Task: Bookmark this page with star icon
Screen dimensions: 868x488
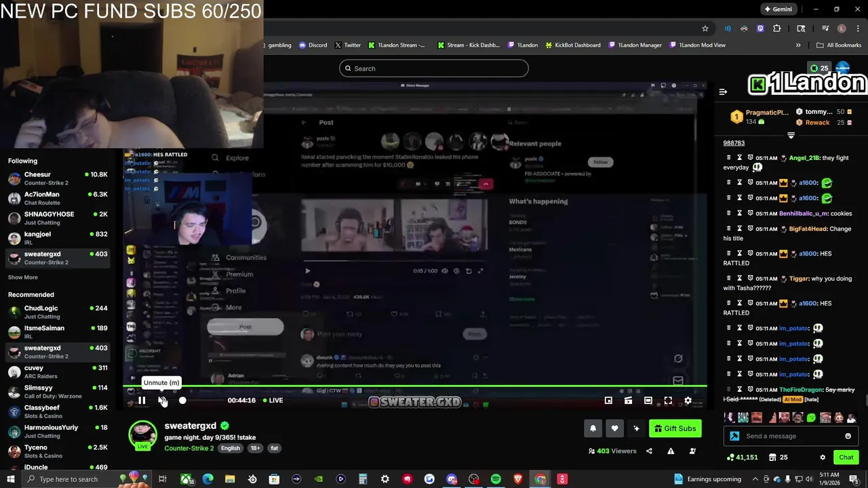Action: coord(705,28)
